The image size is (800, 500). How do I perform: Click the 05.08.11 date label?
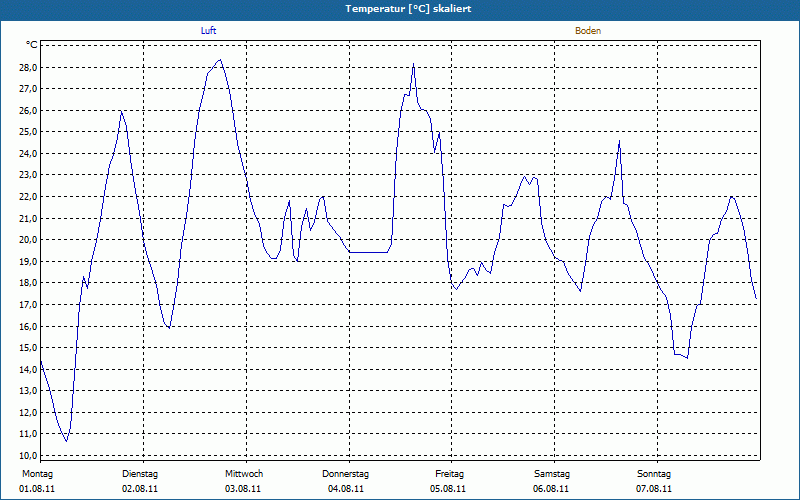click(448, 489)
